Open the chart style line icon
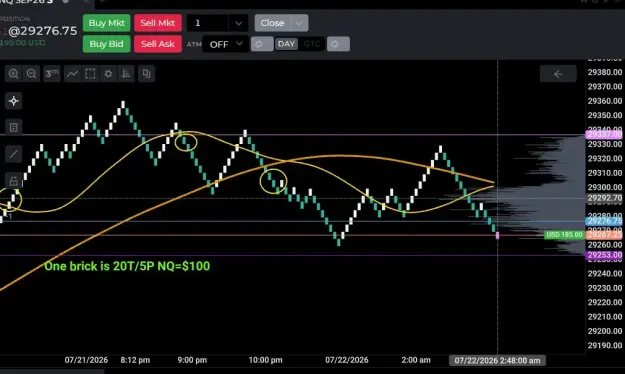The width and height of the screenshot is (625, 374). coord(72,74)
